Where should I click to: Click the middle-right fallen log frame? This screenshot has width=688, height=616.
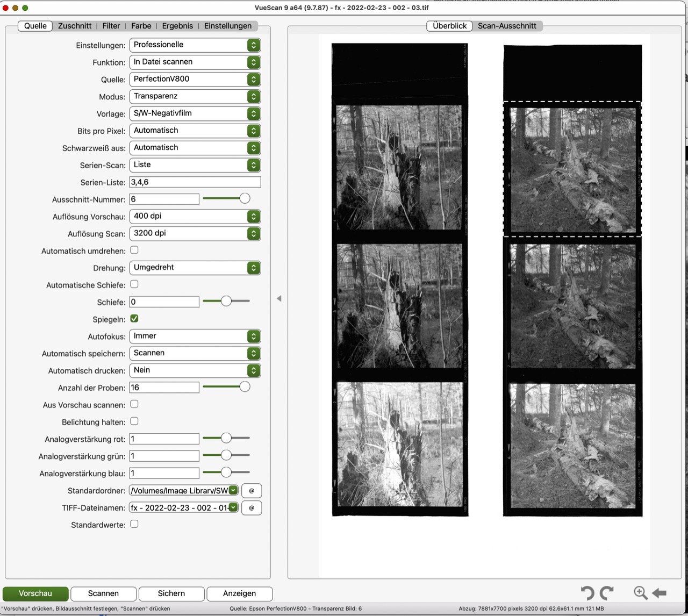(x=572, y=306)
